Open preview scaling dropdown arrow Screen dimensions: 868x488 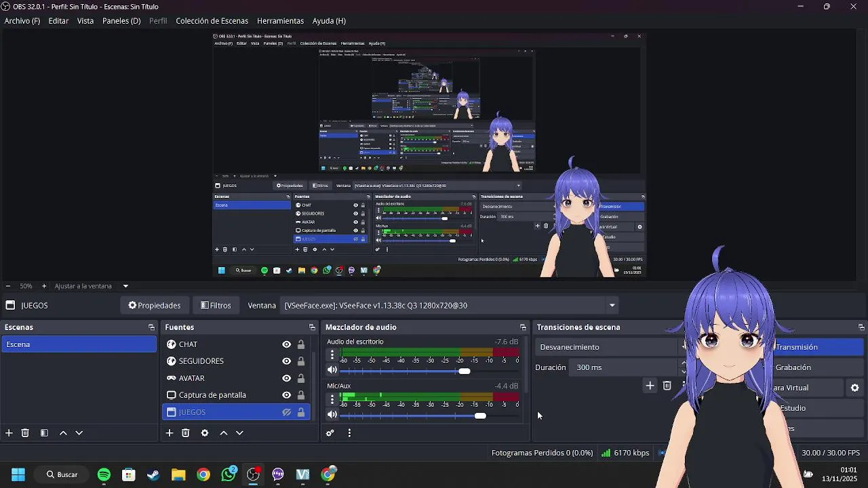pos(125,286)
